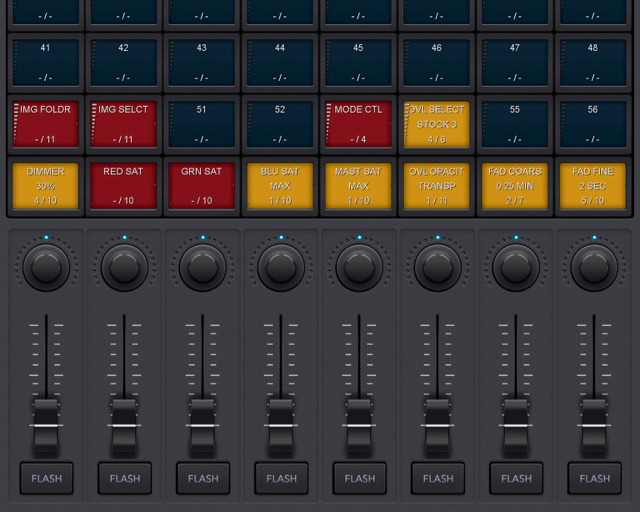Open the MODE CTL cell
This screenshot has height=512, width=640.
[358, 124]
